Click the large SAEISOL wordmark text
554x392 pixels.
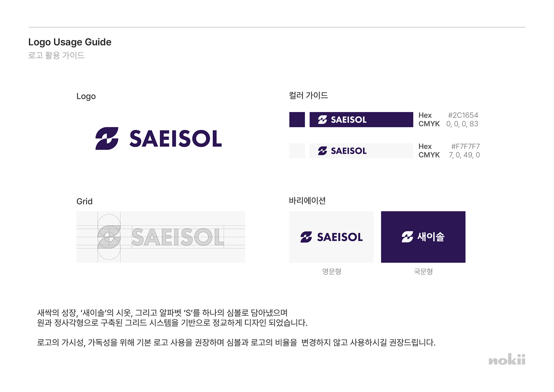click(176, 139)
